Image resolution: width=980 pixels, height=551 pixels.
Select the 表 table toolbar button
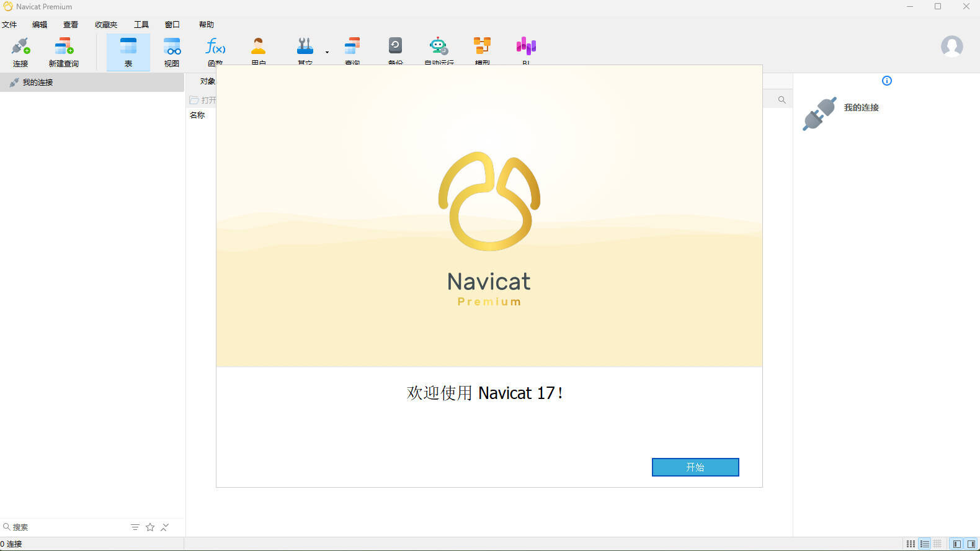[128, 52]
